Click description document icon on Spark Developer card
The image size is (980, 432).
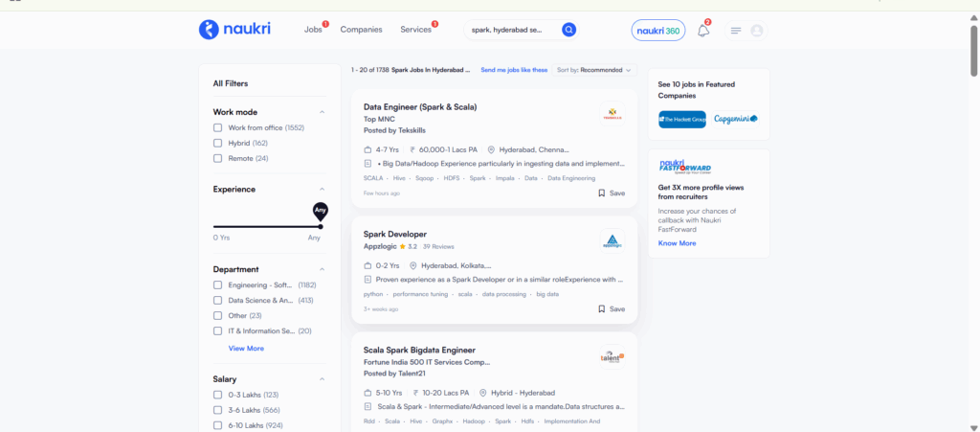point(367,280)
